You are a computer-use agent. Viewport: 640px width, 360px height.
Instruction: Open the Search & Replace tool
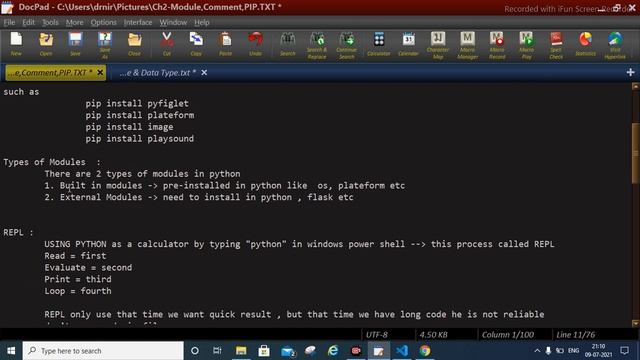317,45
